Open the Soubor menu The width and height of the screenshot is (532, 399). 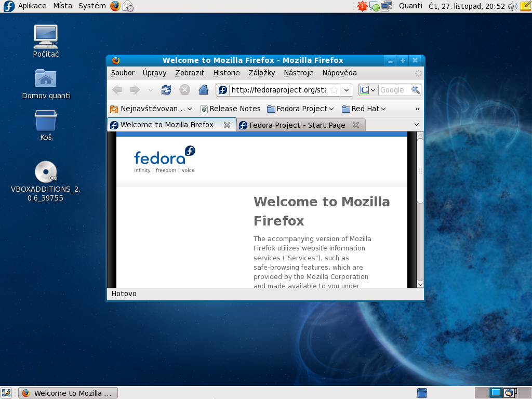pos(123,73)
